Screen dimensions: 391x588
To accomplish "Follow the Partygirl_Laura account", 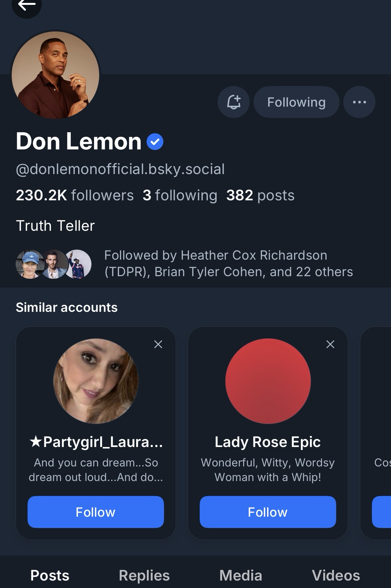I will (96, 512).
